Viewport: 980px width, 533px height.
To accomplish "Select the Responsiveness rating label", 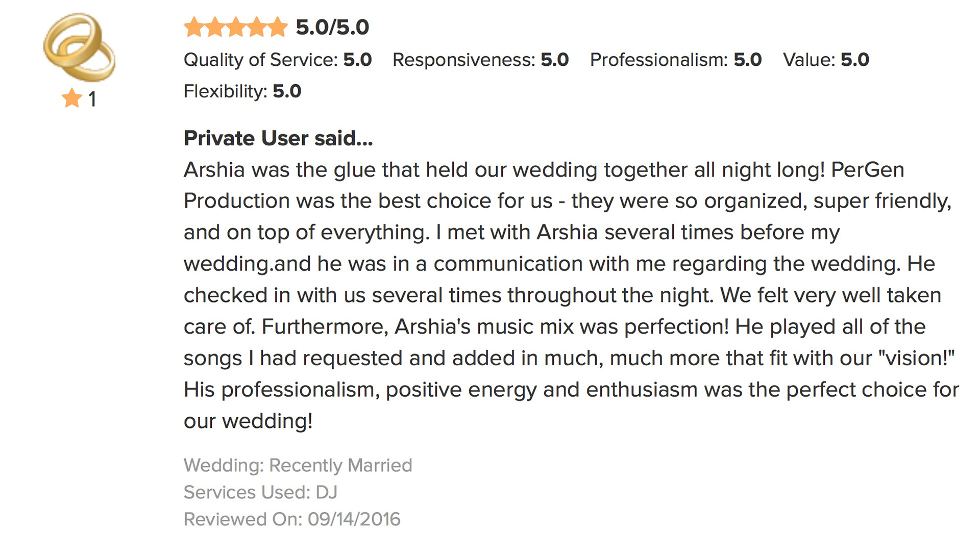I will click(x=463, y=60).
